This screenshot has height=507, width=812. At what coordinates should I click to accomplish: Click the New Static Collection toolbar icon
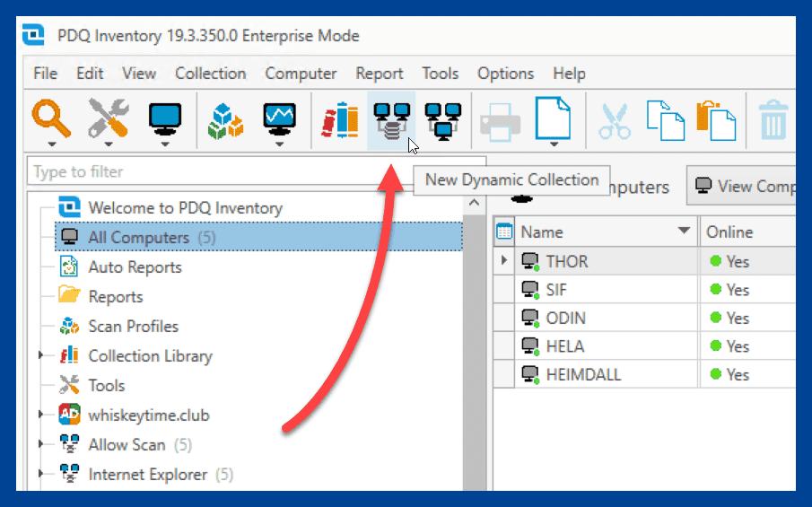[x=443, y=121]
